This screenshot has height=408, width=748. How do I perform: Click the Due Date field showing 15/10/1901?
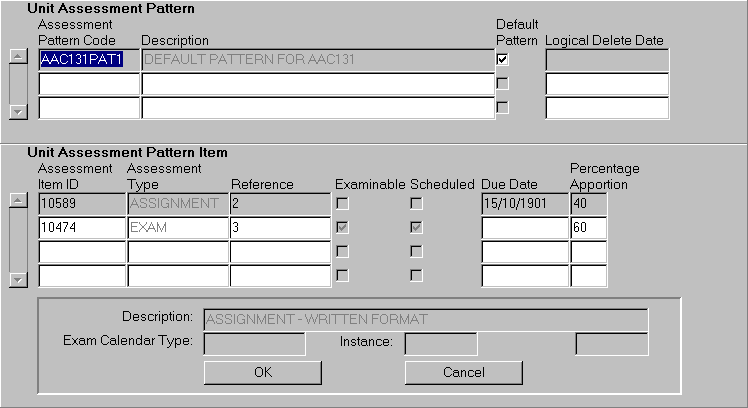tap(524, 204)
